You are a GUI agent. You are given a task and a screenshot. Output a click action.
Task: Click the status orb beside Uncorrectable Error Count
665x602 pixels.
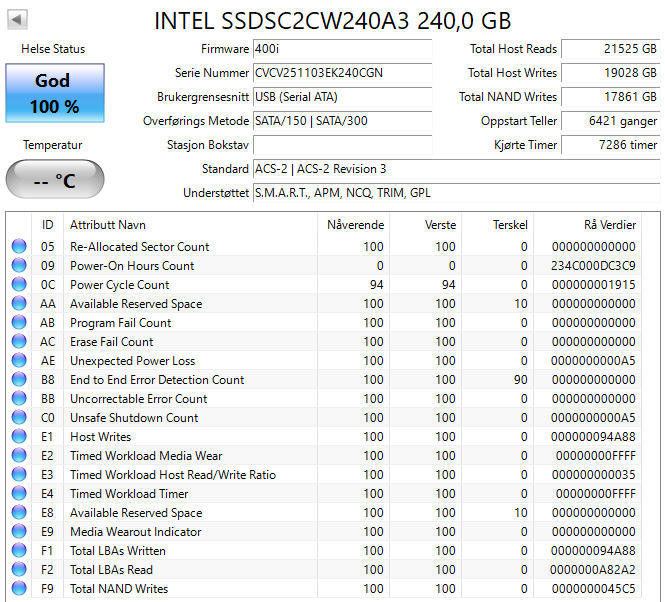19,399
